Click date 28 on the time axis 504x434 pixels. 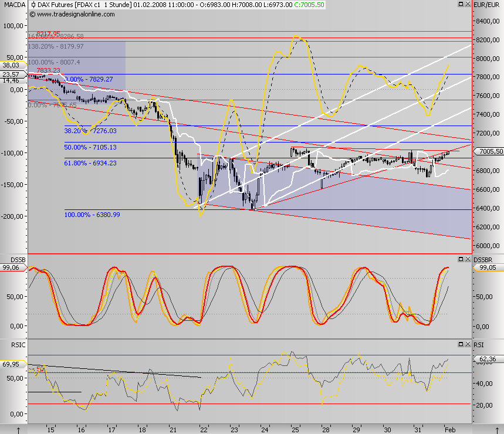point(326,430)
